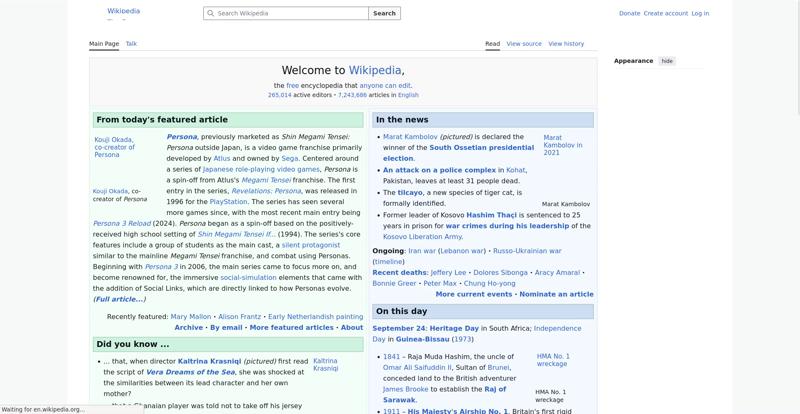
Task: Open the Donate link
Action: tap(630, 13)
